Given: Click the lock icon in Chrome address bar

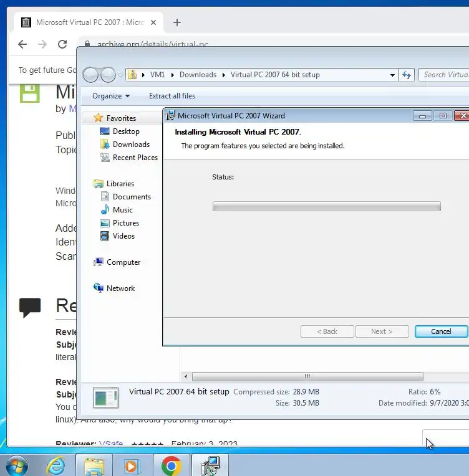Looking at the screenshot, I should click(x=87, y=44).
